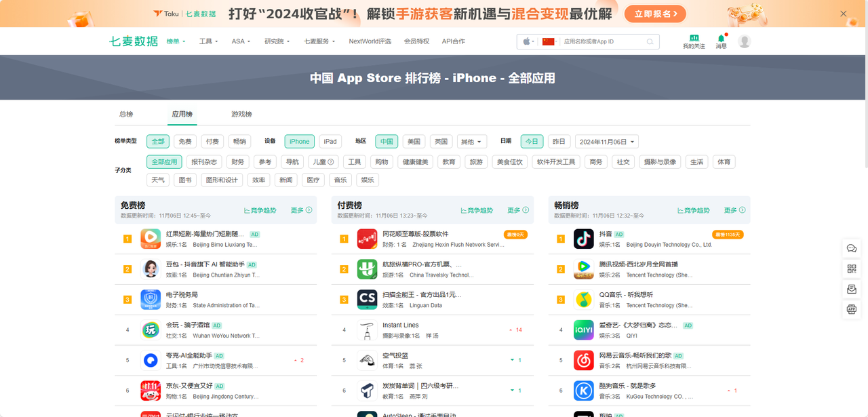Filter subcategory by 摄影与录像

[660, 162]
